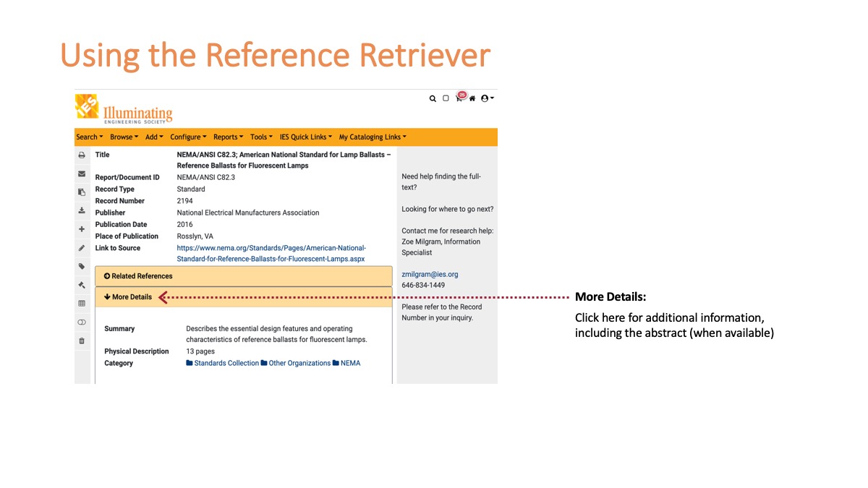Open the Standards Collection category
Screen dimensions: 868x488
222,363
